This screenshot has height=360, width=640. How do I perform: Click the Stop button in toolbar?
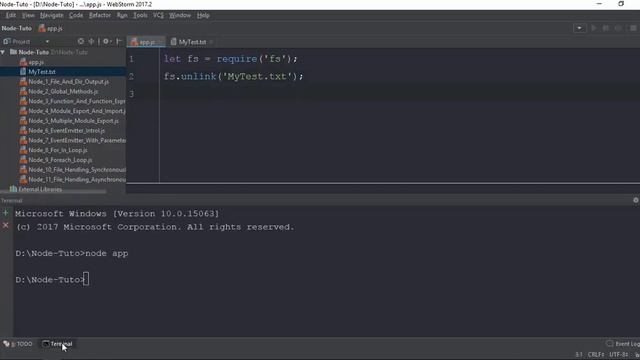click(633, 28)
